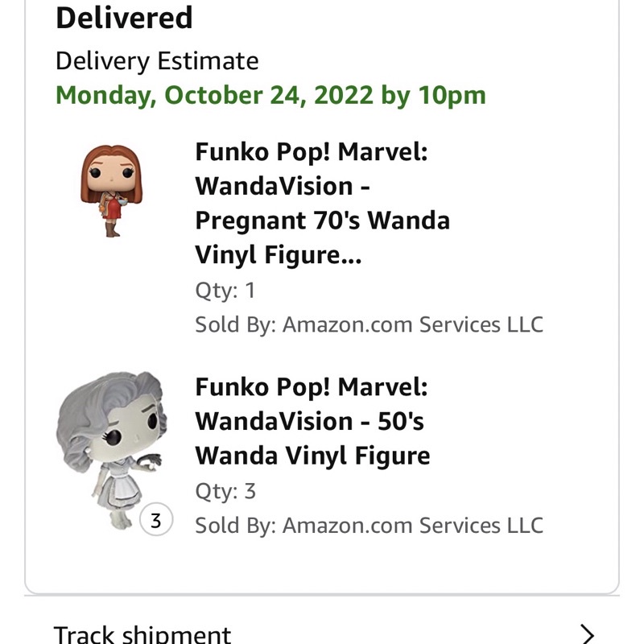Click the truncated "Vinyl Figure..." title line

pos(279,255)
